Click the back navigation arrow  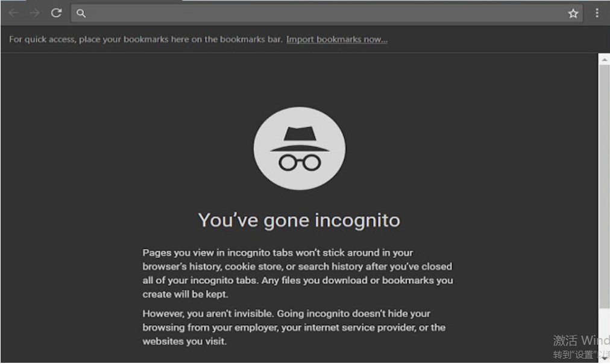coord(13,13)
